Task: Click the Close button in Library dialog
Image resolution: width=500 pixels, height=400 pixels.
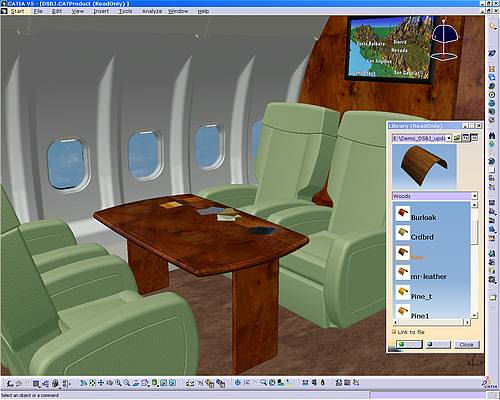Action: (x=466, y=344)
